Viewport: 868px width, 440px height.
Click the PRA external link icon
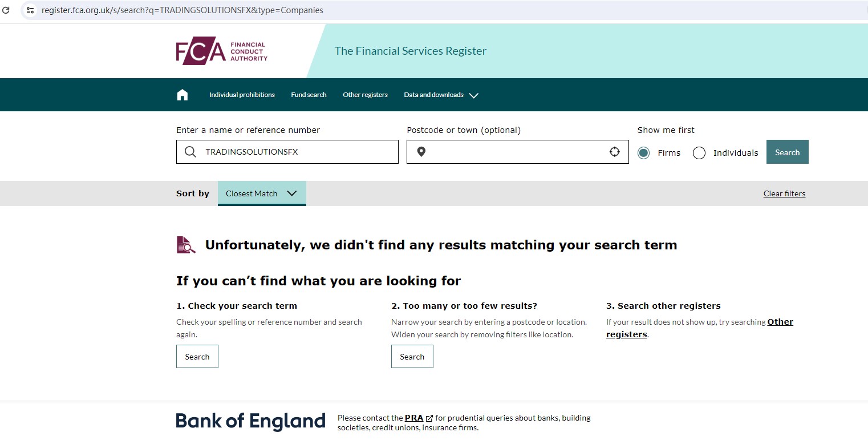429,418
